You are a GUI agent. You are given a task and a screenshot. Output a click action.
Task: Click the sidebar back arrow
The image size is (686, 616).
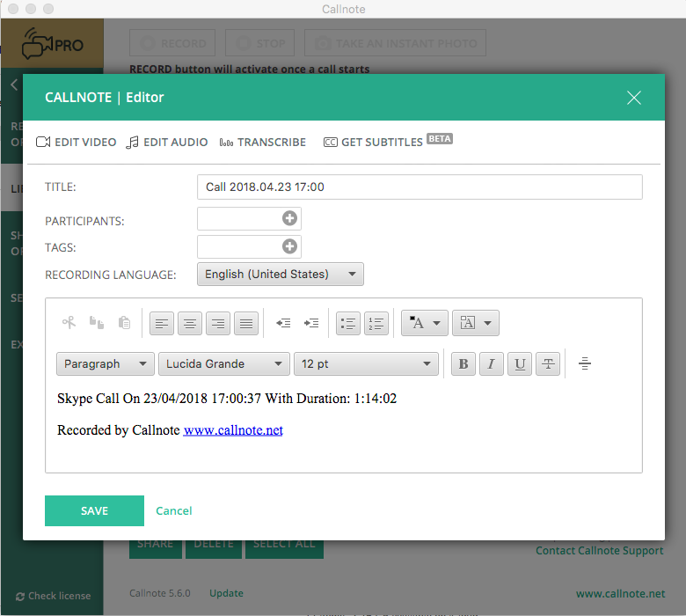point(14,84)
